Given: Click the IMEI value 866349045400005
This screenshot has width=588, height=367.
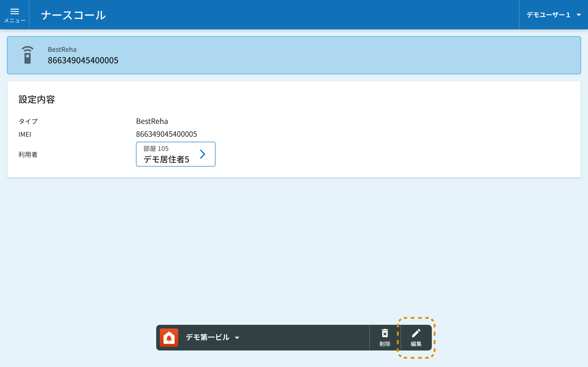Looking at the screenshot, I should [x=167, y=134].
